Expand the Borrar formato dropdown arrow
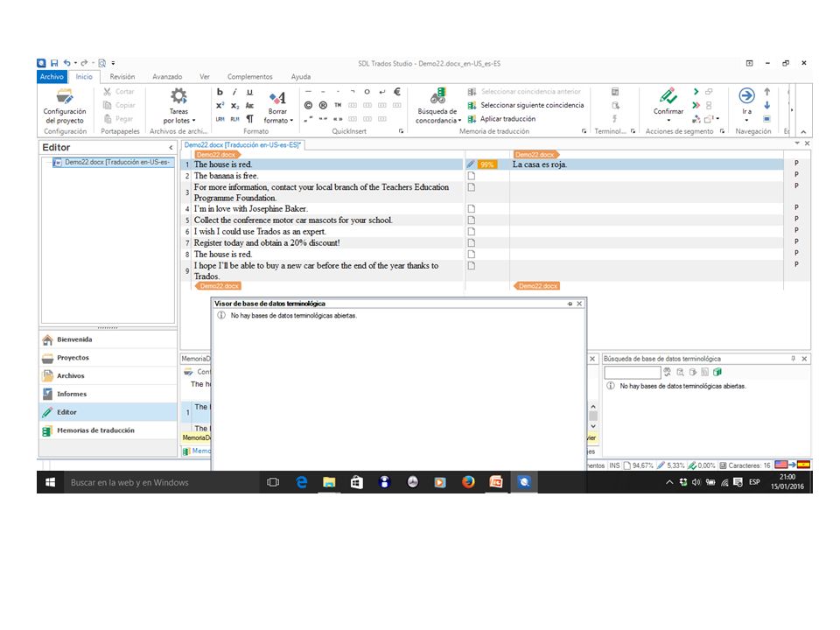Viewport: 840px width, 630px height. pyautogui.click(x=291, y=121)
